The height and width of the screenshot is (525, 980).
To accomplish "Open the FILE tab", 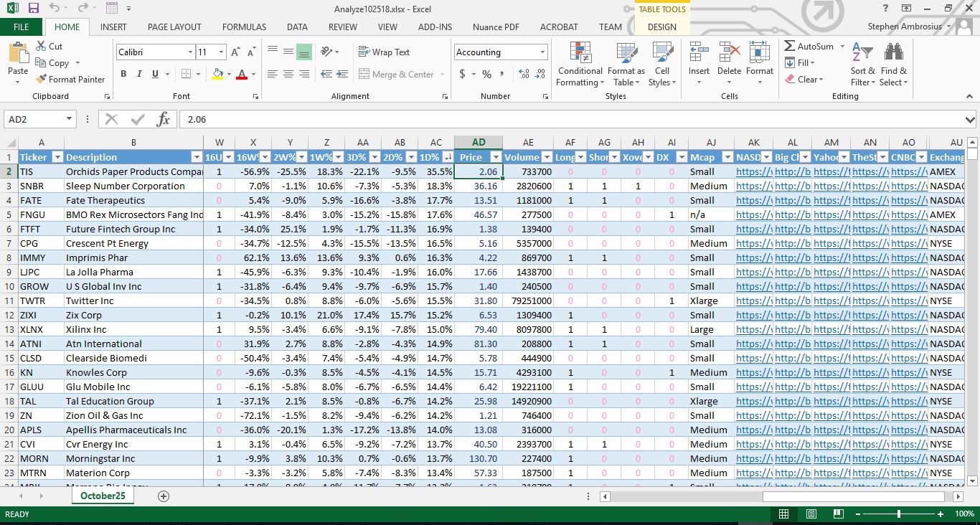I will click(22, 27).
